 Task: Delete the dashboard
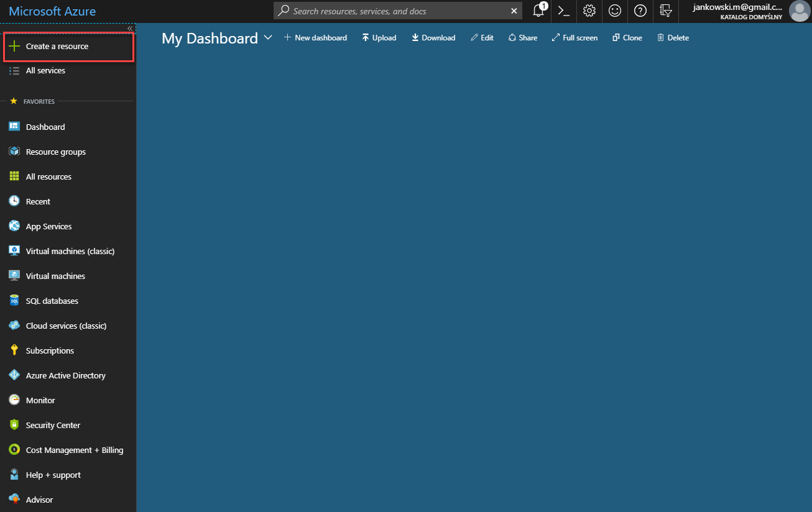pos(673,38)
